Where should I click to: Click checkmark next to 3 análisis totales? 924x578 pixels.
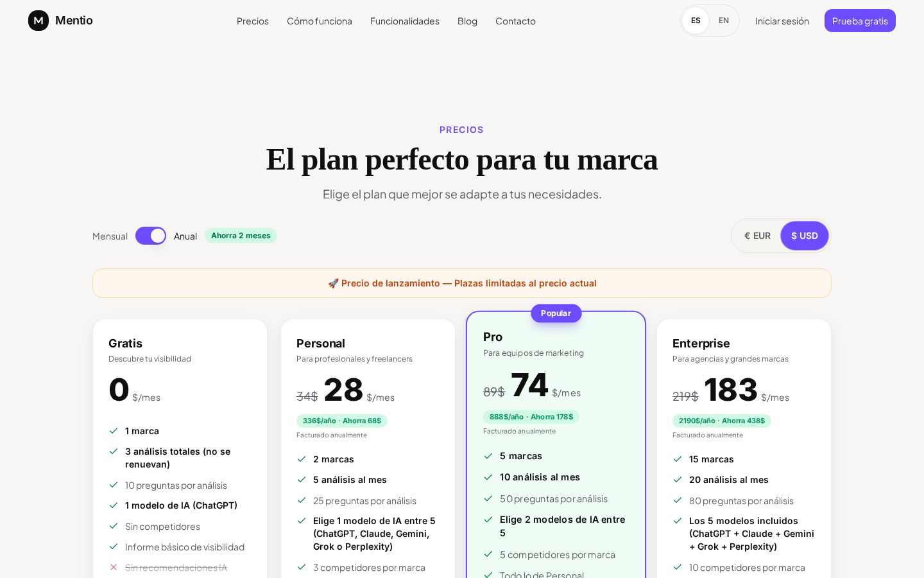(114, 451)
